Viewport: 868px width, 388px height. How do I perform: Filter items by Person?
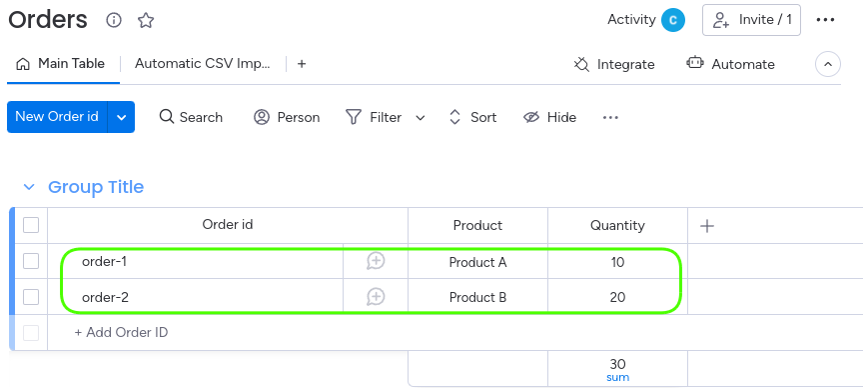click(287, 117)
